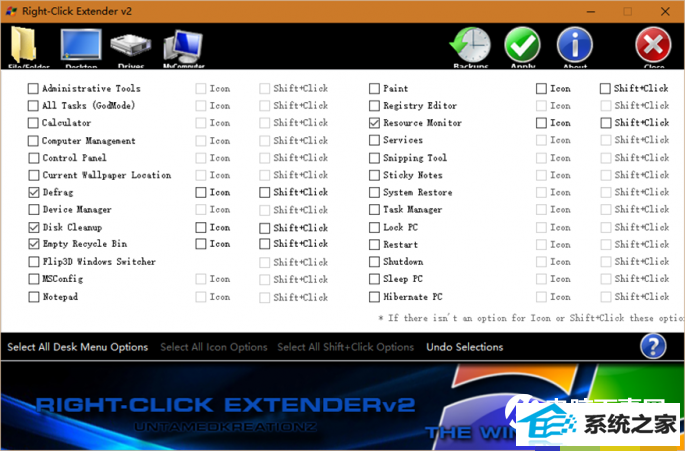685x451 pixels.
Task: Check the Sticky Notes option
Action: [x=374, y=175]
